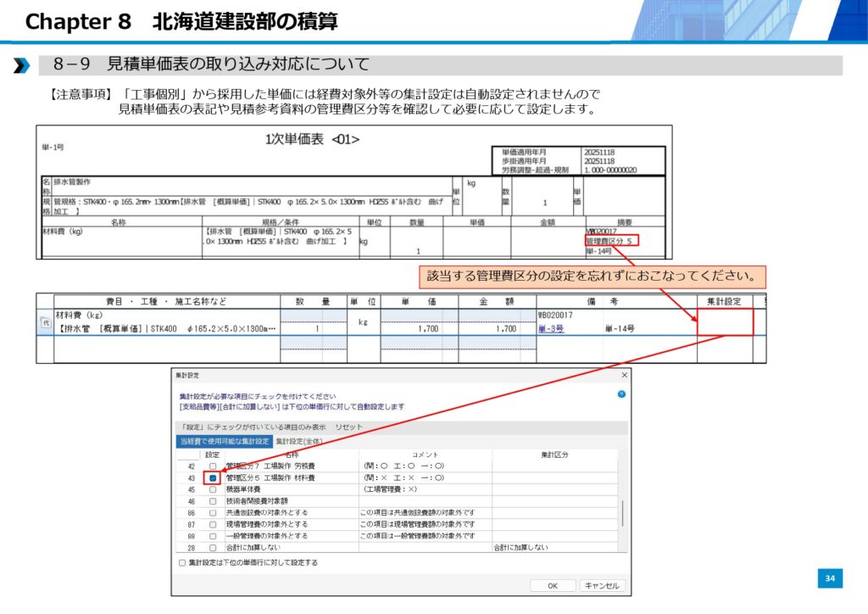The width and height of the screenshot is (868, 614).
Task: Click the empty 集計設定 cell in the row
Action: click(725, 322)
